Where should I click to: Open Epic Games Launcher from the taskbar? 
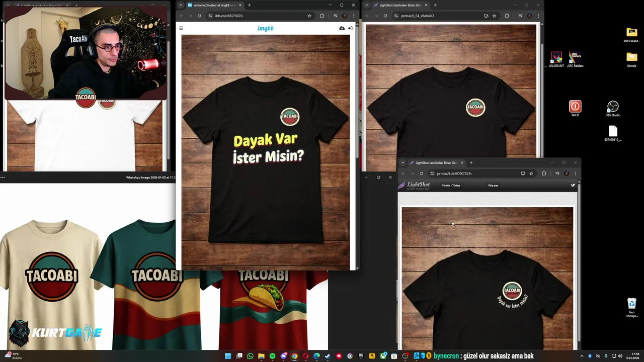[x=361, y=356]
